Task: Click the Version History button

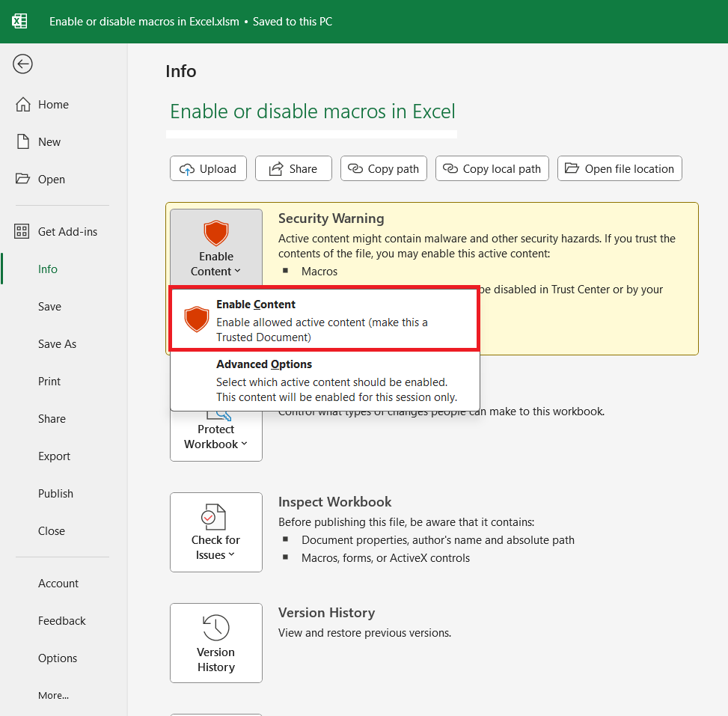Action: coord(216,643)
